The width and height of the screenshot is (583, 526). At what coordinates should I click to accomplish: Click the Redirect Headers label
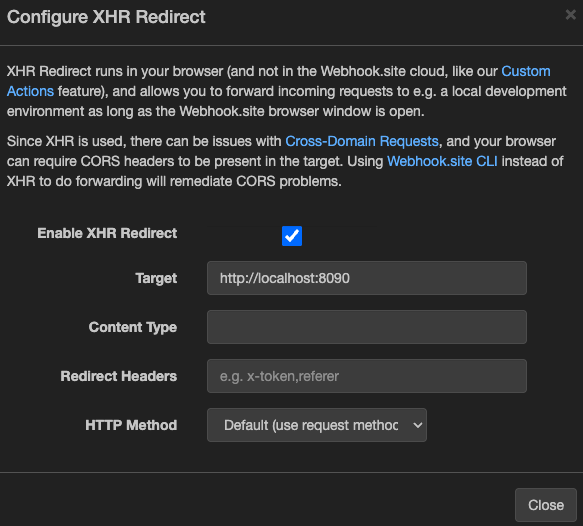119,376
